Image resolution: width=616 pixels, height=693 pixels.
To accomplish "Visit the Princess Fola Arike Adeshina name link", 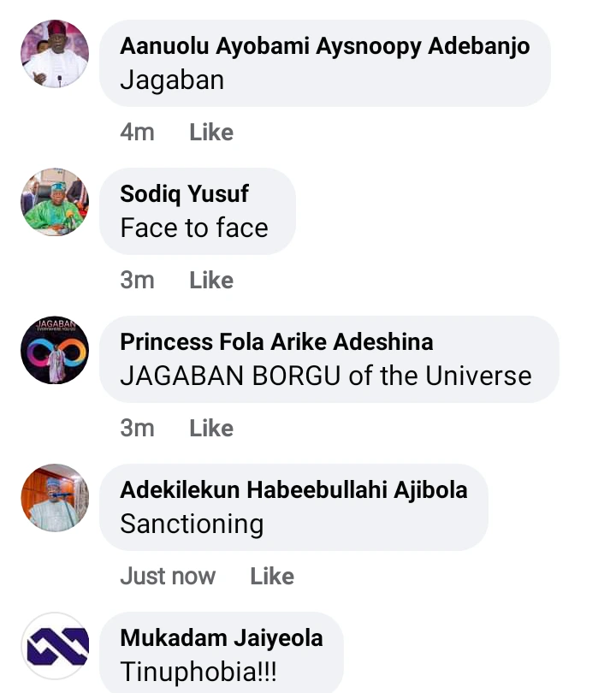I will click(x=276, y=342).
